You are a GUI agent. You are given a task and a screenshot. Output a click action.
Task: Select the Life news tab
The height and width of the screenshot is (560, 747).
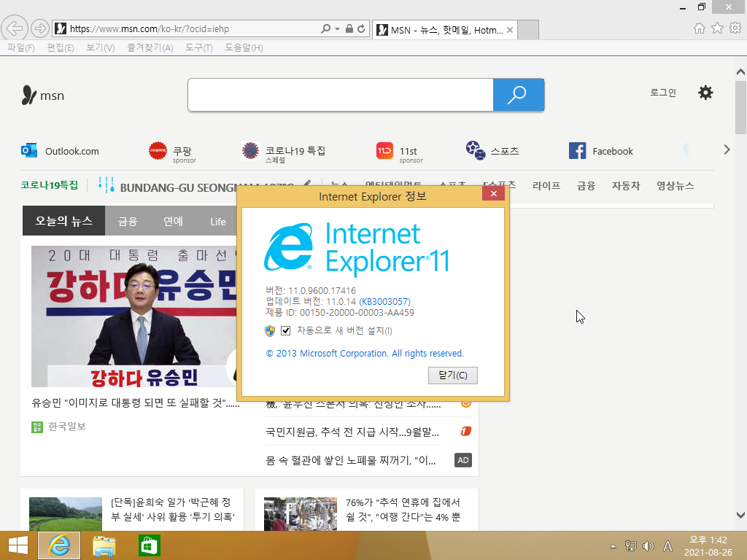click(x=217, y=222)
